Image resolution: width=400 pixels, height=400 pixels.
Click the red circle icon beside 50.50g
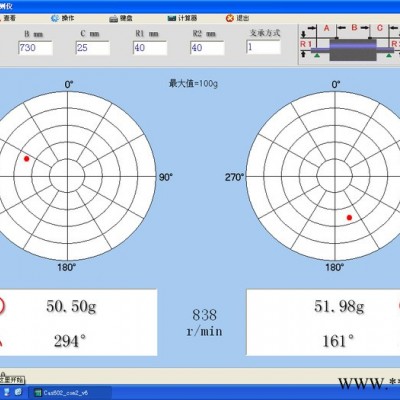click(2, 306)
